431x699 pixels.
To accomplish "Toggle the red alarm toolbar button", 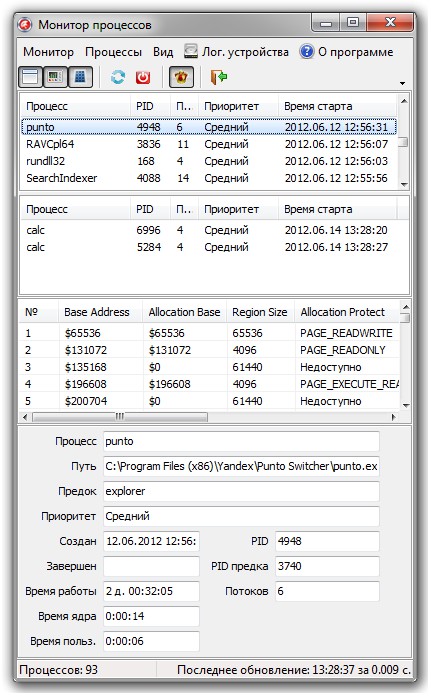I will [181, 77].
